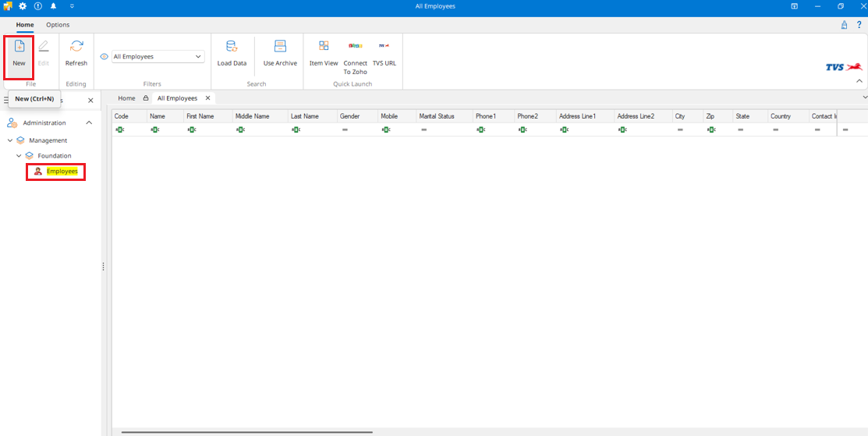The width and height of the screenshot is (868, 436).
Task: Select Employees in the navigation tree
Action: [x=62, y=171]
